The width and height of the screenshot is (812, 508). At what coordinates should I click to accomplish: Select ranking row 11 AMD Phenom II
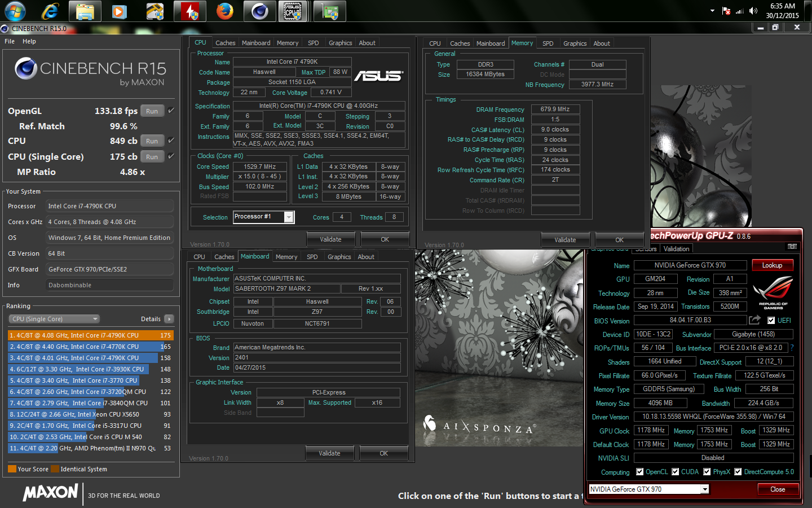pos(91,448)
